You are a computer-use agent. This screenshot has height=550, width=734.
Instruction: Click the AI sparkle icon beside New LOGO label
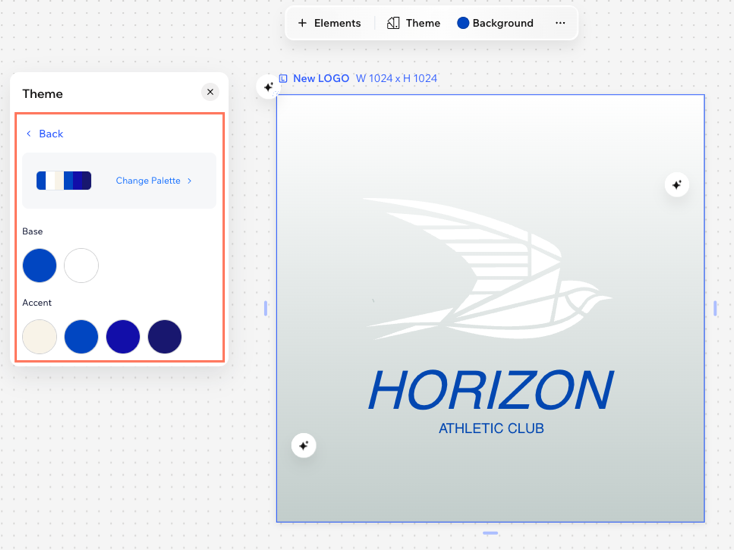tap(268, 87)
